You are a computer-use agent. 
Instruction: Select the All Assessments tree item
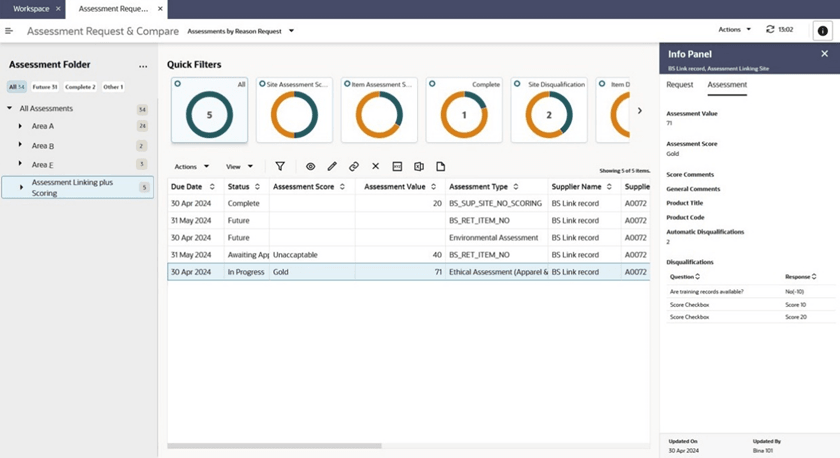[46, 108]
